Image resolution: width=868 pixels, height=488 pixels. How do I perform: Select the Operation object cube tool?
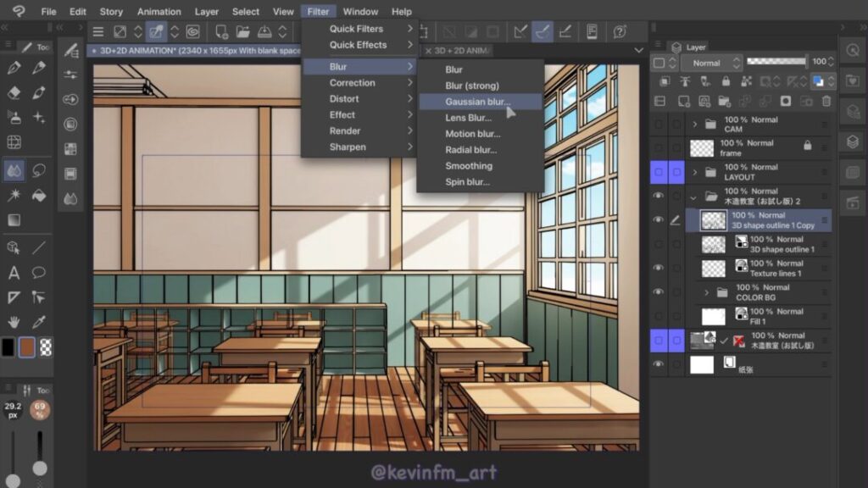pos(14,247)
